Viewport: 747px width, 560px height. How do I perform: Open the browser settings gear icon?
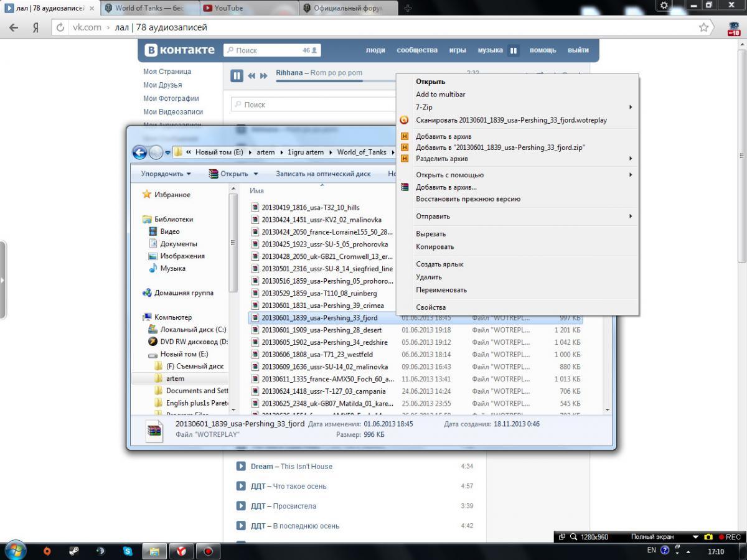pyautogui.click(x=665, y=5)
